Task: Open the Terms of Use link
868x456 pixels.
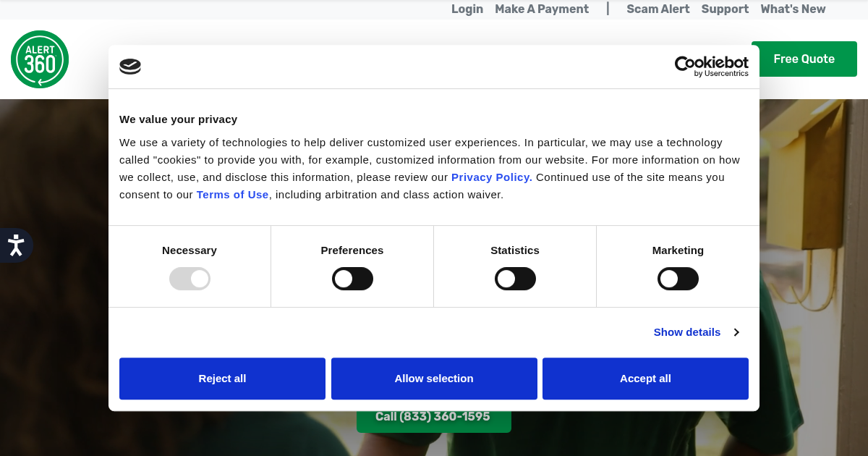Action: tap(232, 195)
